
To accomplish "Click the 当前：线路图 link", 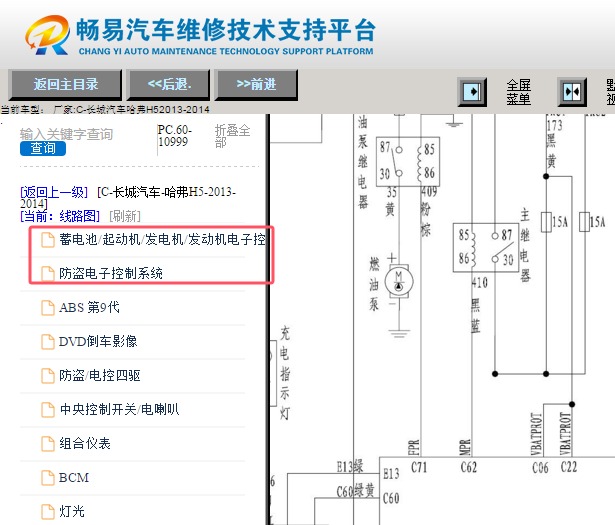I will (x=60, y=216).
